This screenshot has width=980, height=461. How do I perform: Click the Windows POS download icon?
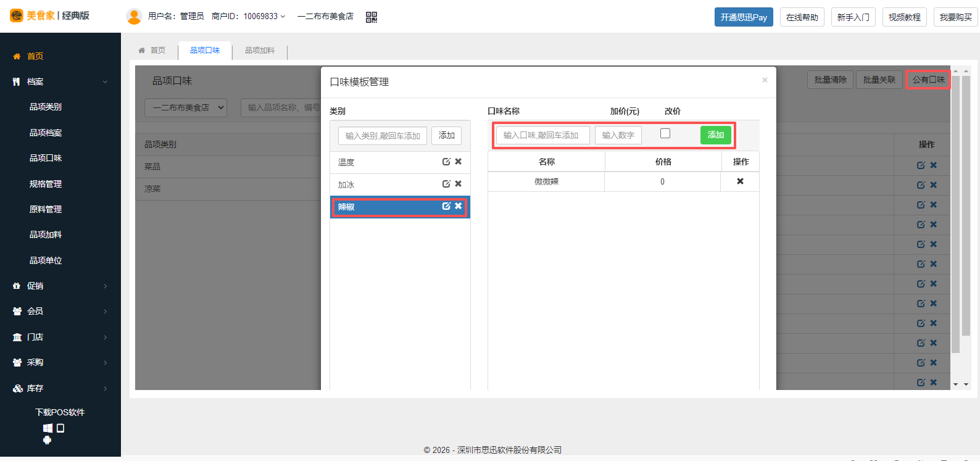[x=48, y=428]
